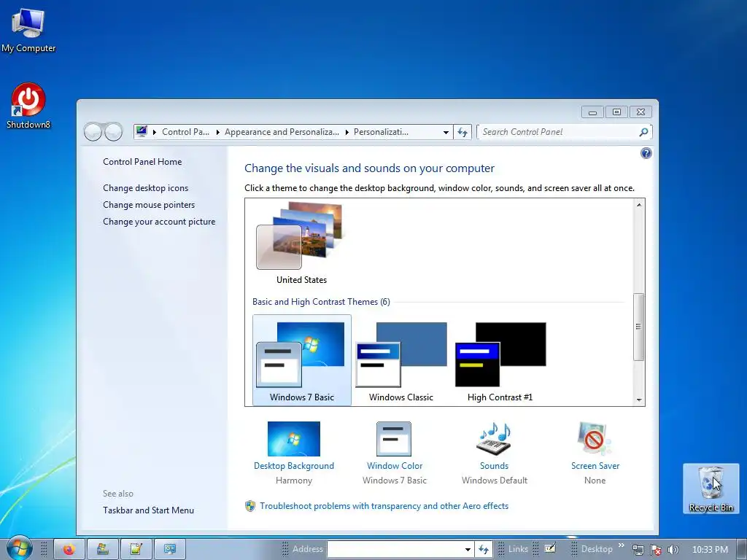
Task: Click the shield icon beside Troubleshoot link
Action: coord(250,506)
